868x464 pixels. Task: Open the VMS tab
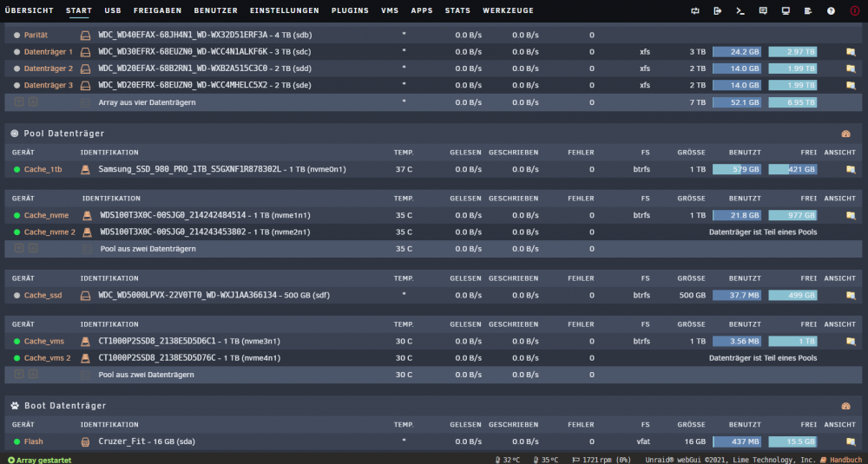point(390,10)
